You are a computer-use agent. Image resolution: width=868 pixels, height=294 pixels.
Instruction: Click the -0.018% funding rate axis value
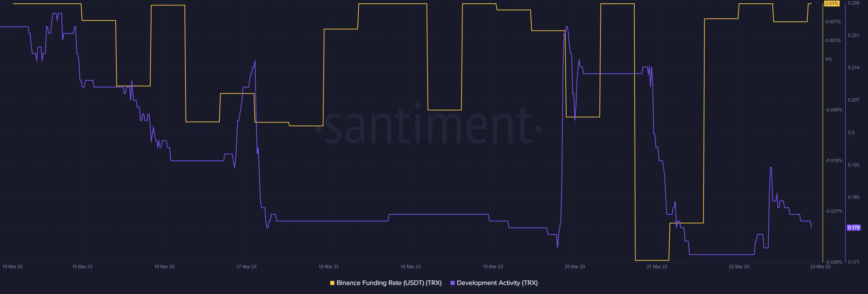[x=834, y=160]
